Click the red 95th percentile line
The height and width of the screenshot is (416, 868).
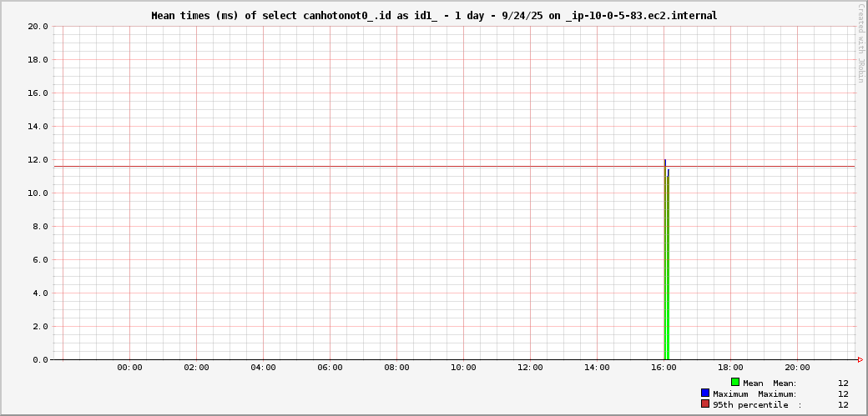[454, 166]
